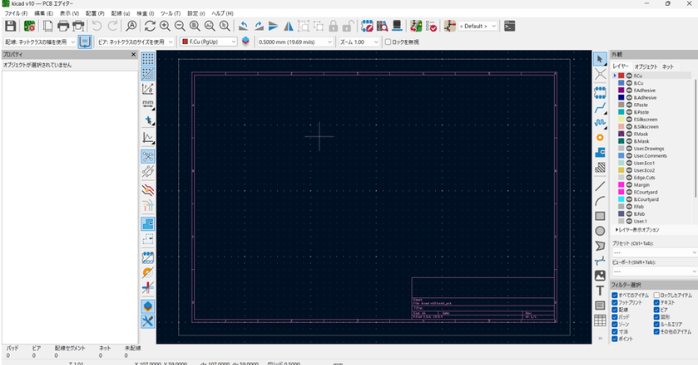Click the layers list vertical scrollbar

pyautogui.click(x=695, y=138)
